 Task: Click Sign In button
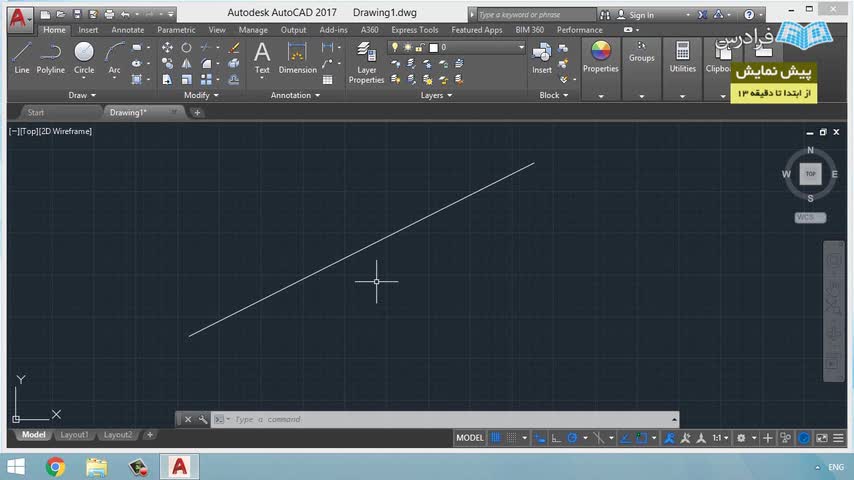click(x=636, y=15)
